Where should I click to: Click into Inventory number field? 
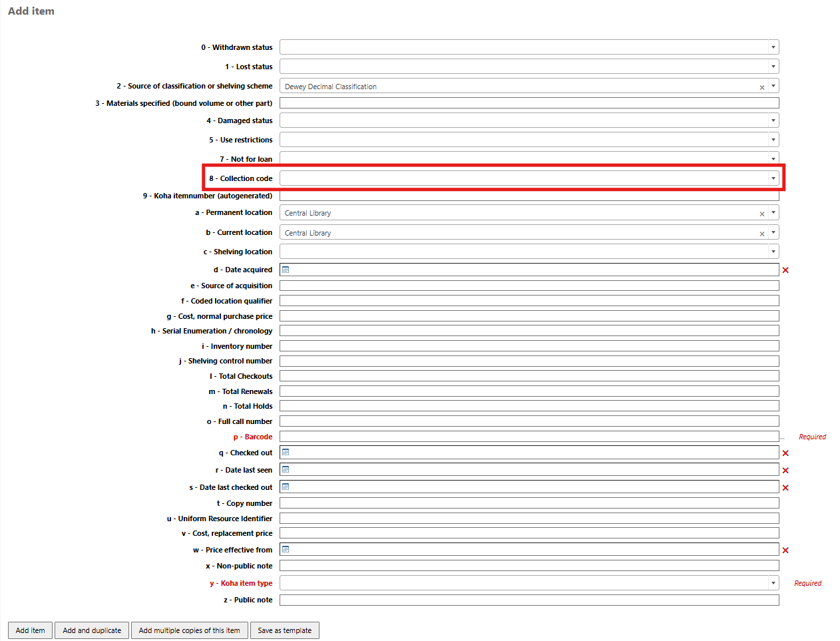click(529, 346)
